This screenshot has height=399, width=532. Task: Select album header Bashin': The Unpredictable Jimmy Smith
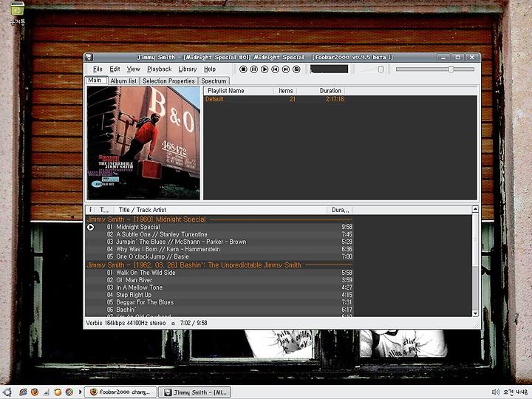pyautogui.click(x=219, y=265)
